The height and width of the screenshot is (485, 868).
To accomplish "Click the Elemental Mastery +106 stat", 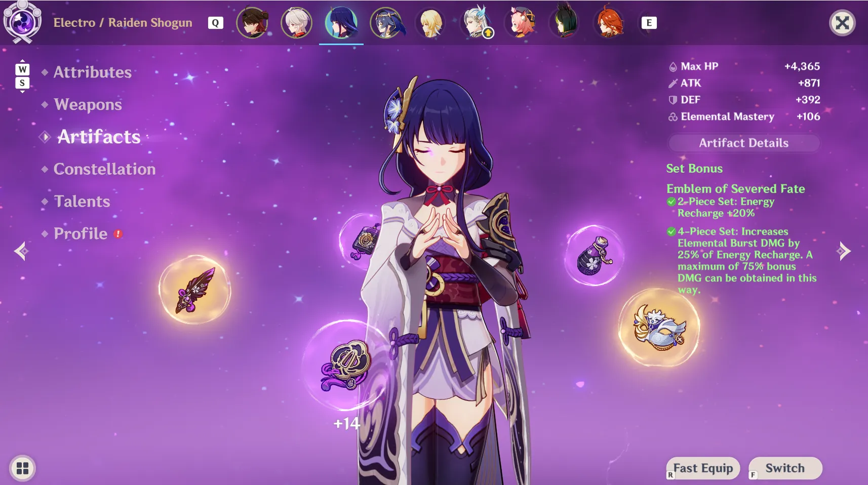I will (744, 116).
